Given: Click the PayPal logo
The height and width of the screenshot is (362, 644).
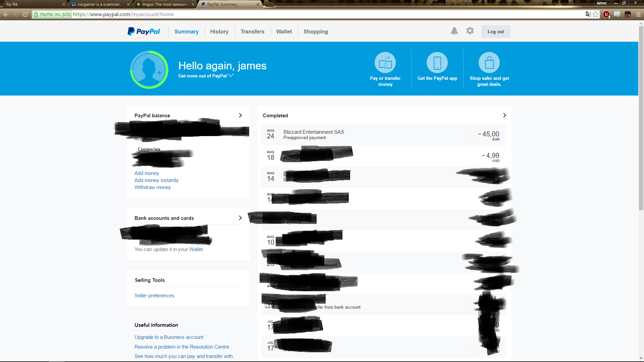Looking at the screenshot, I should (144, 32).
